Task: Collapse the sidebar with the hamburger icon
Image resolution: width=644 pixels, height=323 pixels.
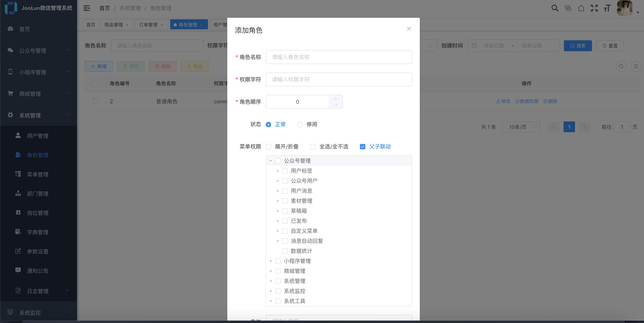Action: tap(86, 8)
